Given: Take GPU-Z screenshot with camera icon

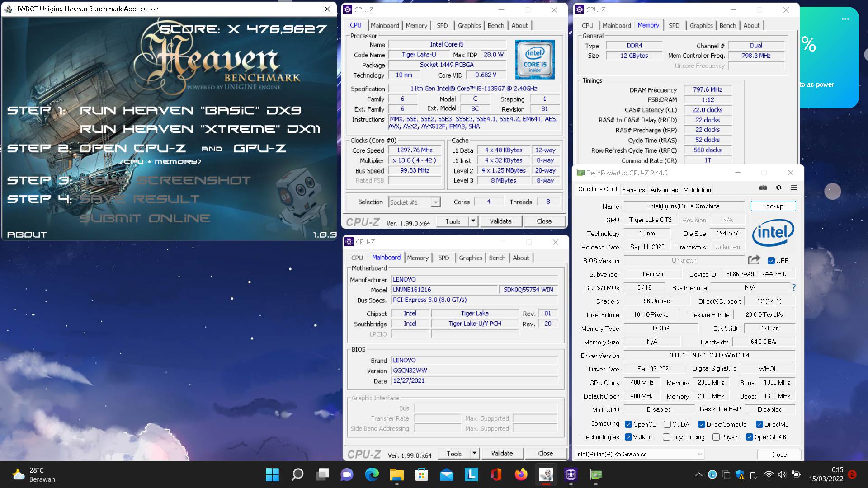Looking at the screenshot, I should click(763, 188).
